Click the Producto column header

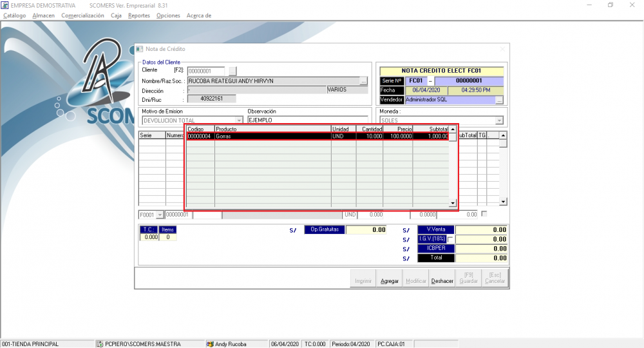point(272,129)
